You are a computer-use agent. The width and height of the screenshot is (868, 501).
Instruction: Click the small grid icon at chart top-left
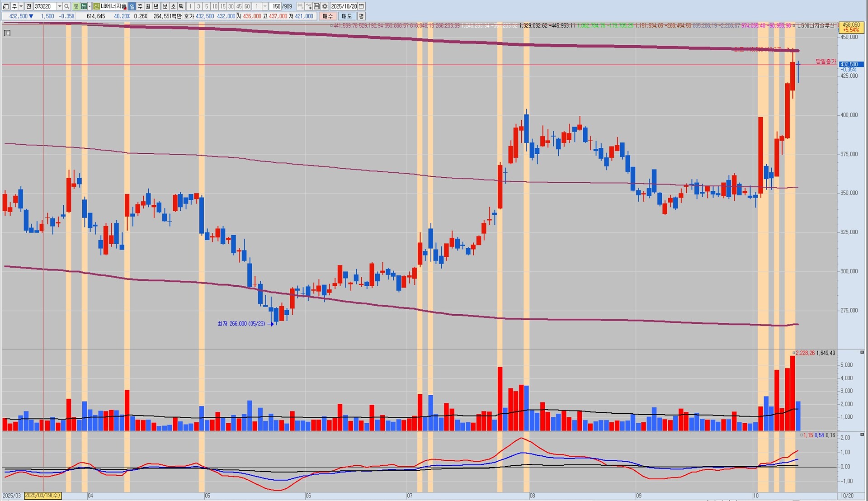pyautogui.click(x=7, y=33)
